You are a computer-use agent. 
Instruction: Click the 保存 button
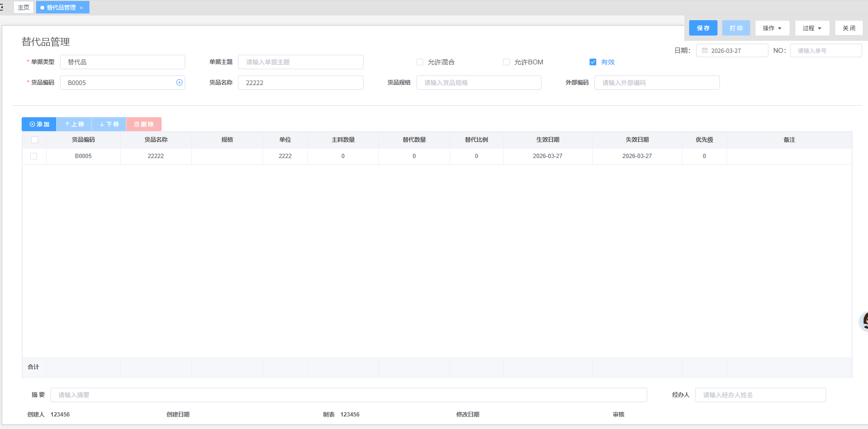pos(703,28)
